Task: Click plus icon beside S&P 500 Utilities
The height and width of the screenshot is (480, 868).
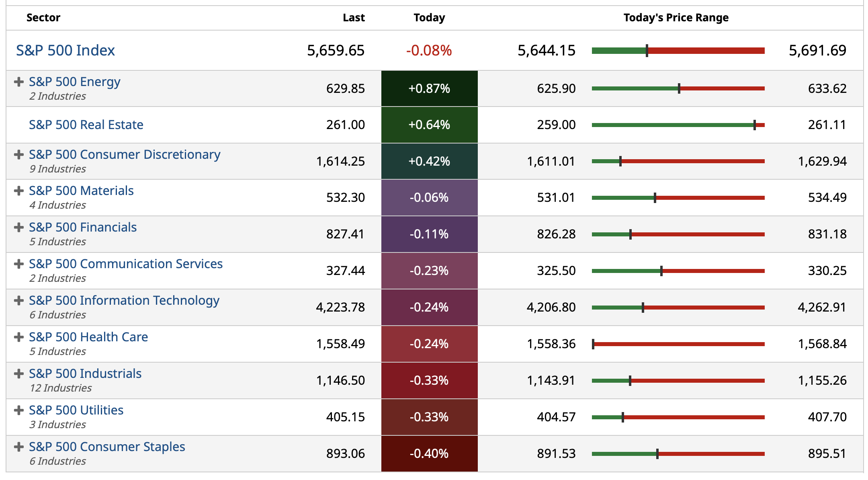Action: click(x=18, y=410)
